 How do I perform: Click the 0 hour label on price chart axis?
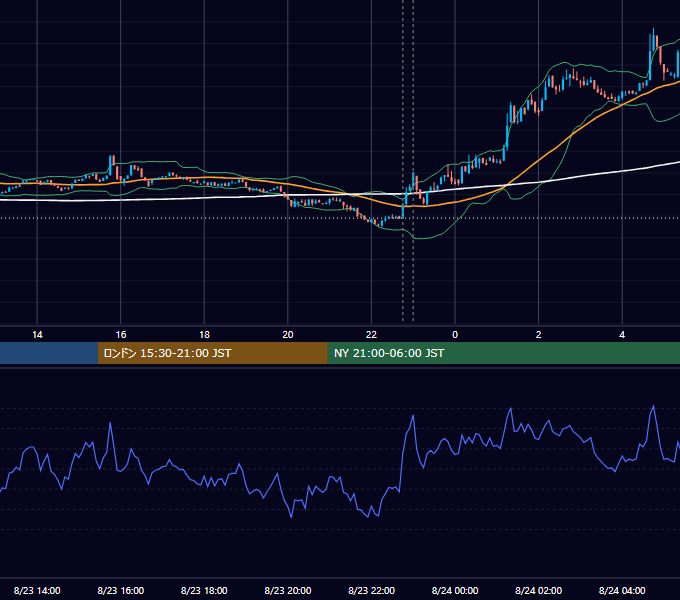pyautogui.click(x=455, y=335)
